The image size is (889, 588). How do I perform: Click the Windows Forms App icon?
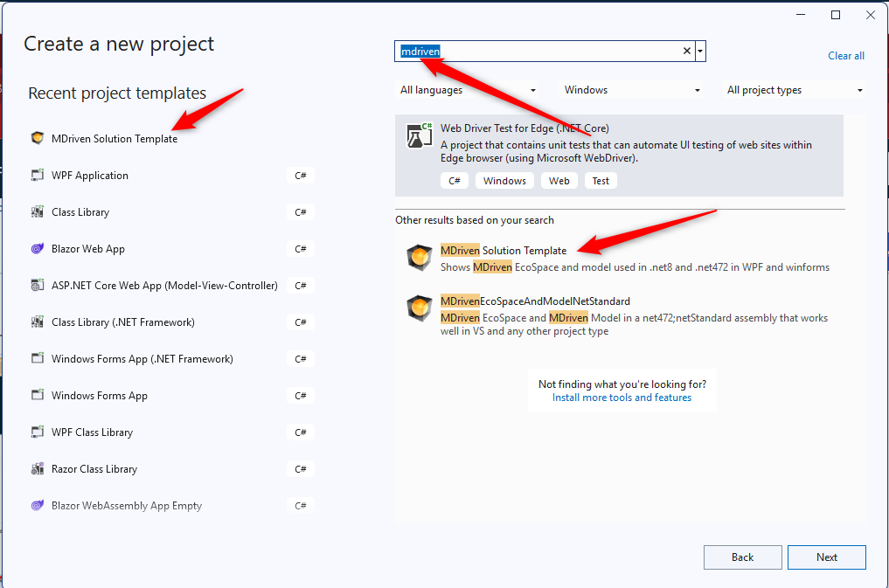(38, 396)
